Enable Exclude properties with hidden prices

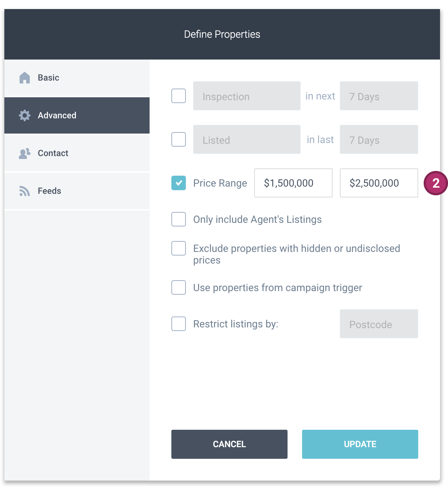tap(178, 248)
